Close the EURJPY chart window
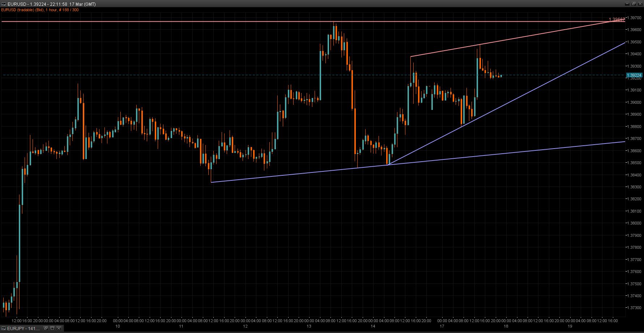 coord(59,328)
